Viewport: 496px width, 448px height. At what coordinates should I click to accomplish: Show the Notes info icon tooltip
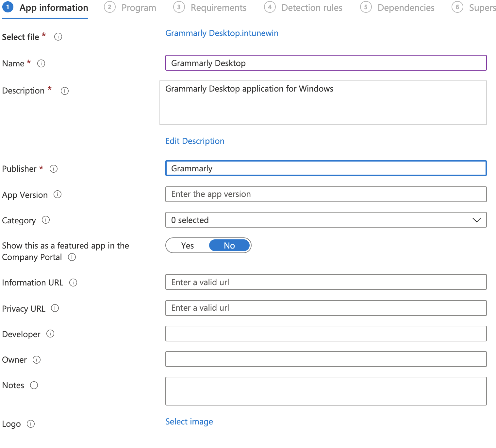[34, 385]
